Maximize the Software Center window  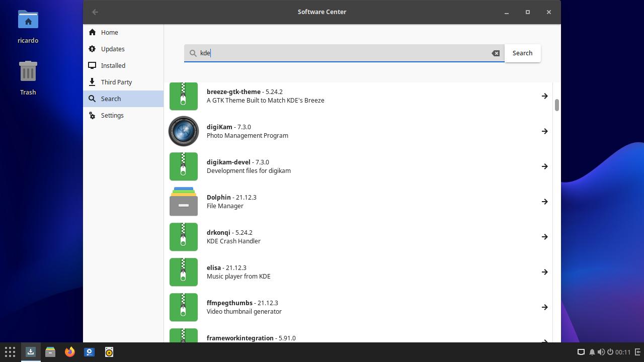[x=528, y=12]
